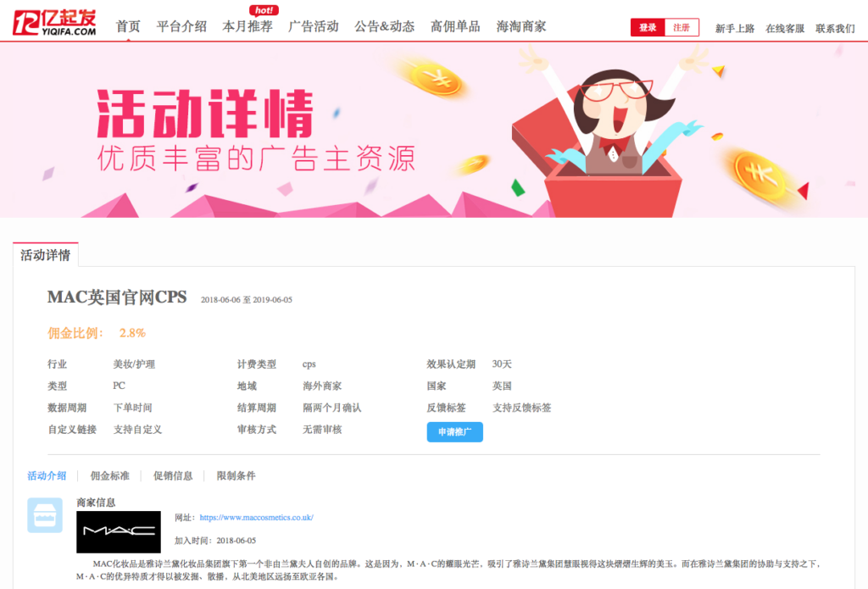Click the blue 申请推广 button
The image size is (868, 589).
[x=454, y=431]
